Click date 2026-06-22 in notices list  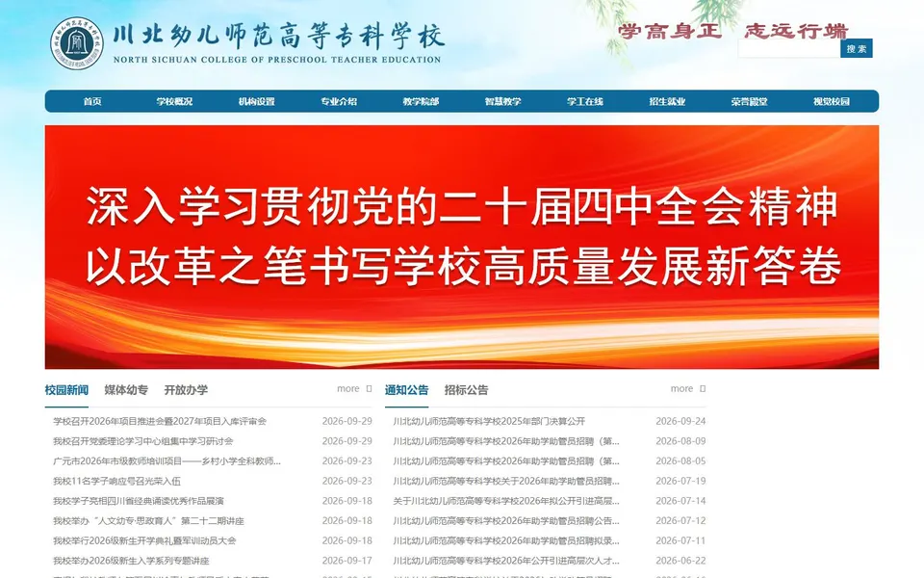[680, 561]
